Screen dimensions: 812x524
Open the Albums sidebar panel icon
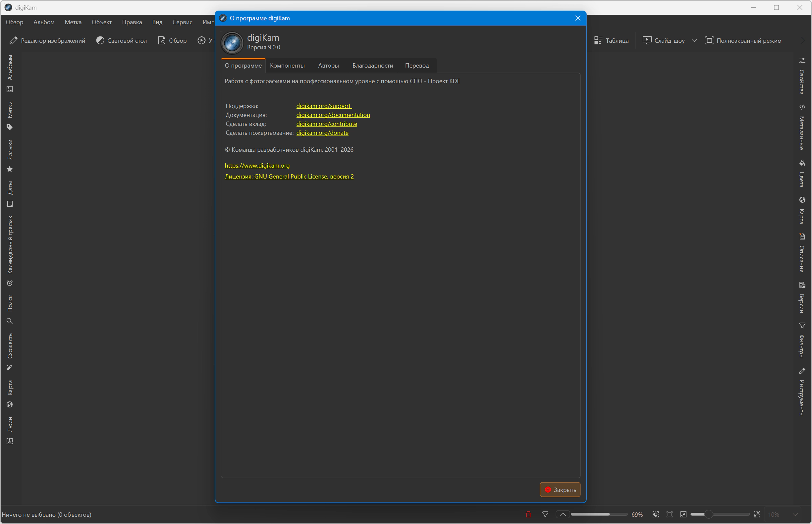pyautogui.click(x=10, y=89)
